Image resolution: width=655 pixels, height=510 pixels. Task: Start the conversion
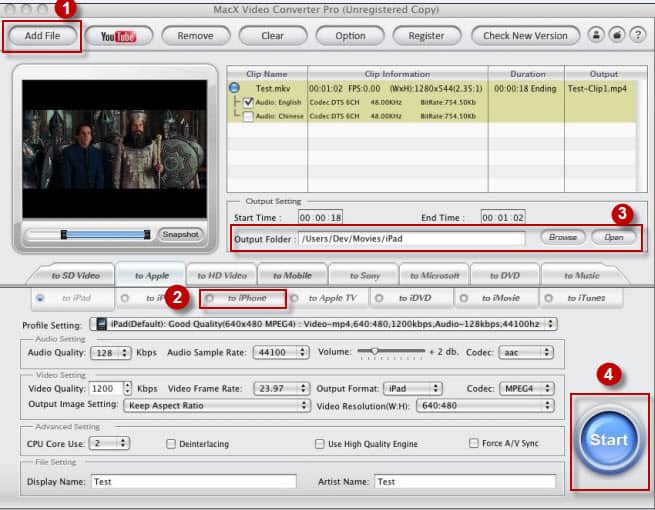pos(609,440)
